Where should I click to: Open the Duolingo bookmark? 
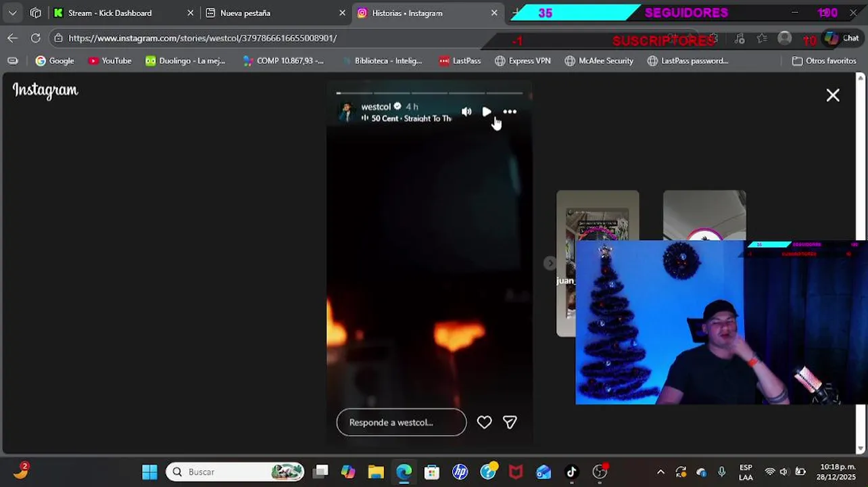185,61
